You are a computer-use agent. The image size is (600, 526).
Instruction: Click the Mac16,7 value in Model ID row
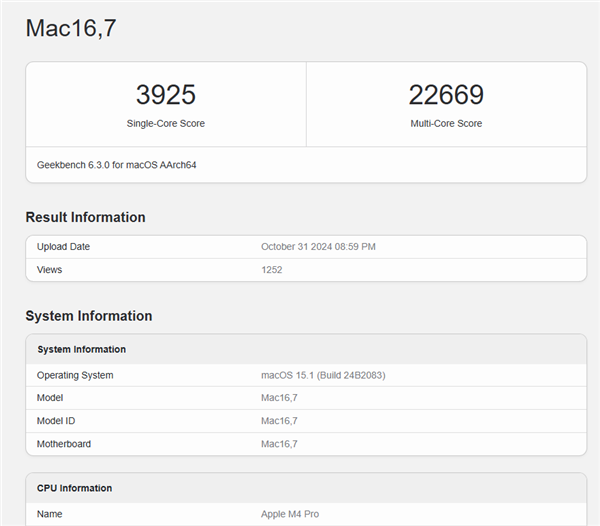coord(279,421)
